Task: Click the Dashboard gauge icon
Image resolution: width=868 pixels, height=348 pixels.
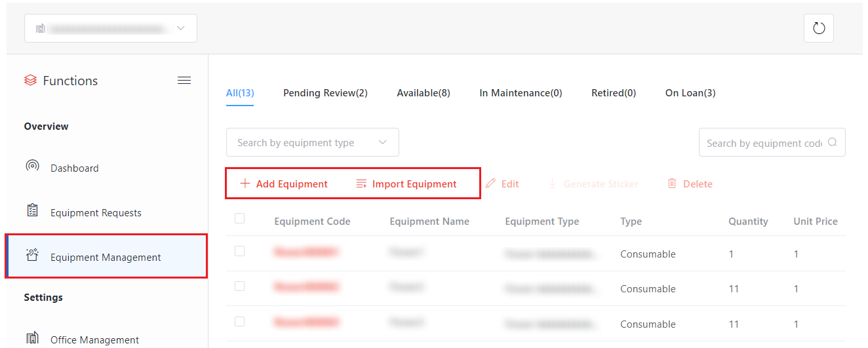Action: pyautogui.click(x=32, y=166)
